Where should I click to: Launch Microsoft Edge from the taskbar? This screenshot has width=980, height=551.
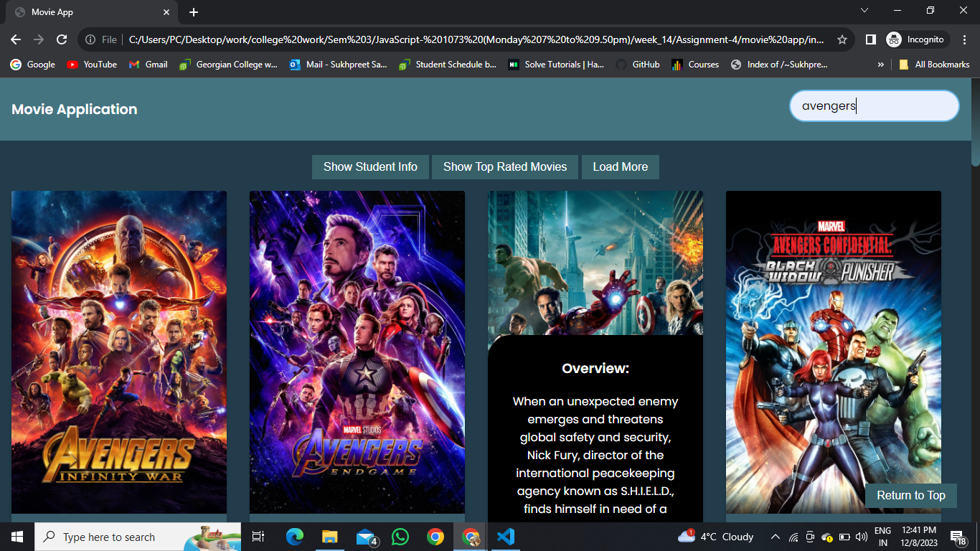(295, 537)
